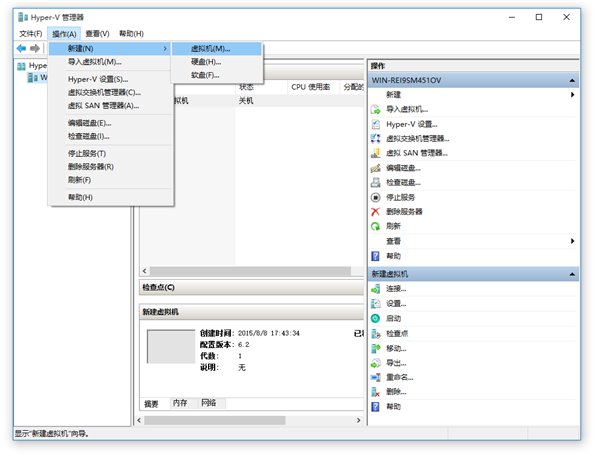Choose 软盘(F)... from the 新建 submenu
Screen dimensions: 600x466
(217, 75)
